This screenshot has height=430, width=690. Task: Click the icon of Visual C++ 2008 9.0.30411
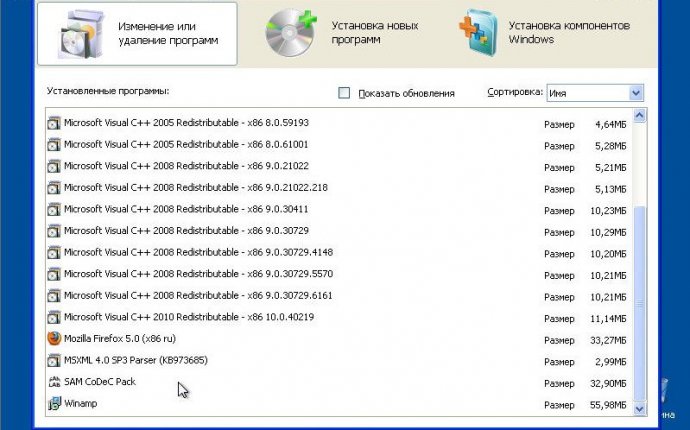[x=54, y=209]
